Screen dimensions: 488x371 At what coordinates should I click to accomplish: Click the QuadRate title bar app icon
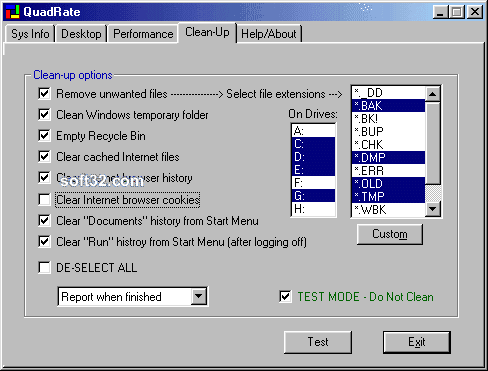tap(12, 12)
